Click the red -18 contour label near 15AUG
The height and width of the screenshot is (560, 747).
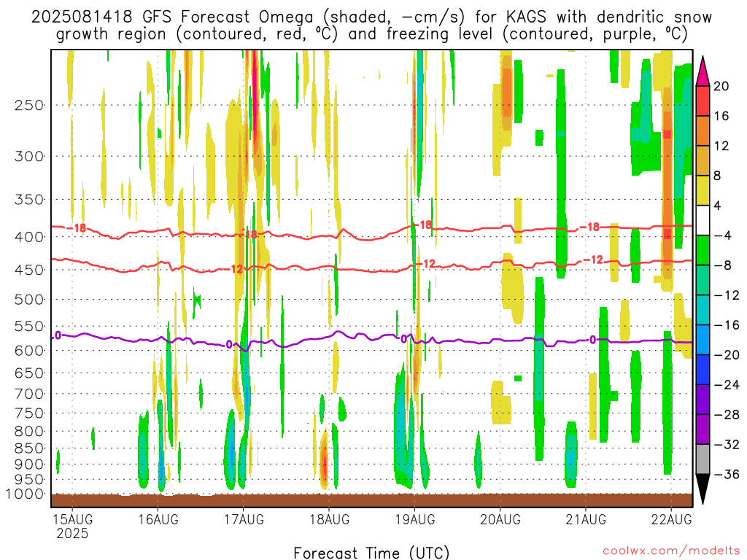[x=77, y=228]
